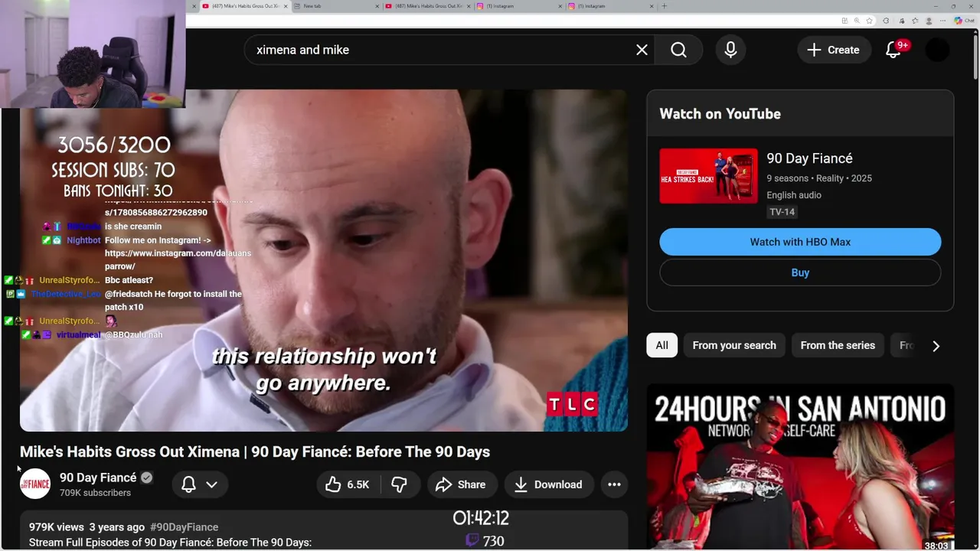Open the favorites list icon in the toolbar

915,21
